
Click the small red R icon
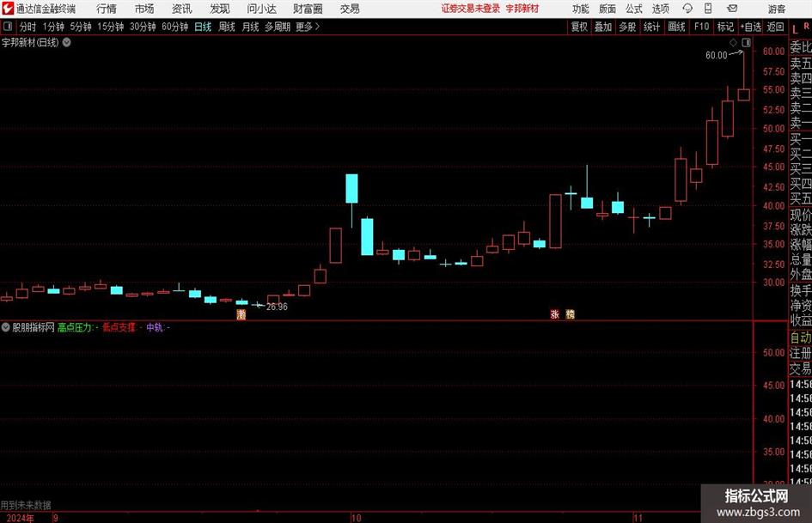pos(806,26)
